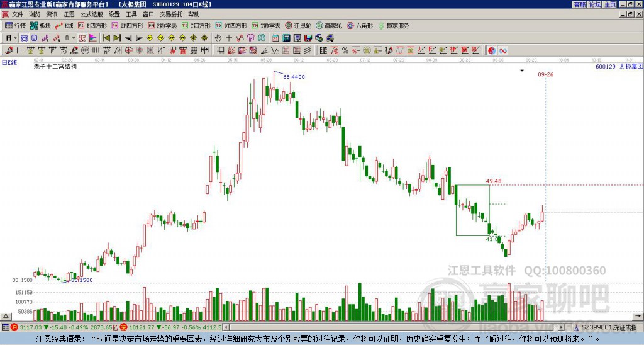Click the 论坛 forum button
Screen dimensions: 644x345
coord(595,4)
